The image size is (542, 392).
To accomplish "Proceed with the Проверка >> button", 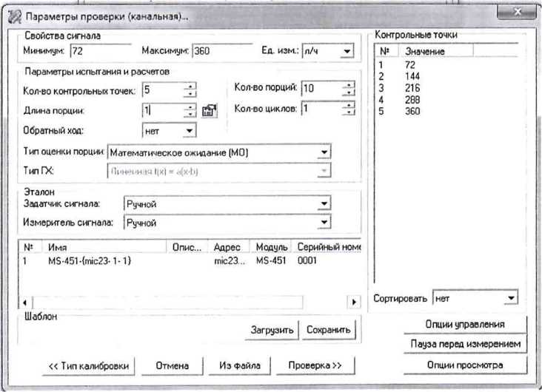I will coord(315,366).
